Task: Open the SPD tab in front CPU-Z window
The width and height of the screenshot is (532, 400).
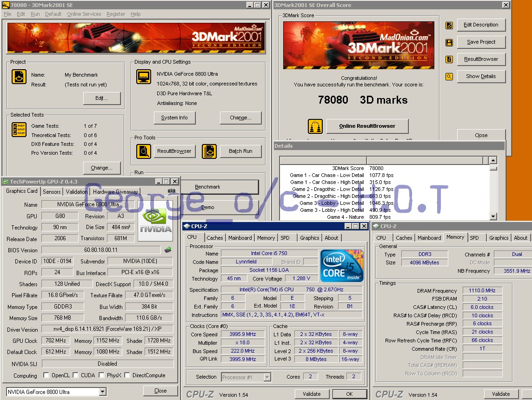Action: click(x=285, y=238)
